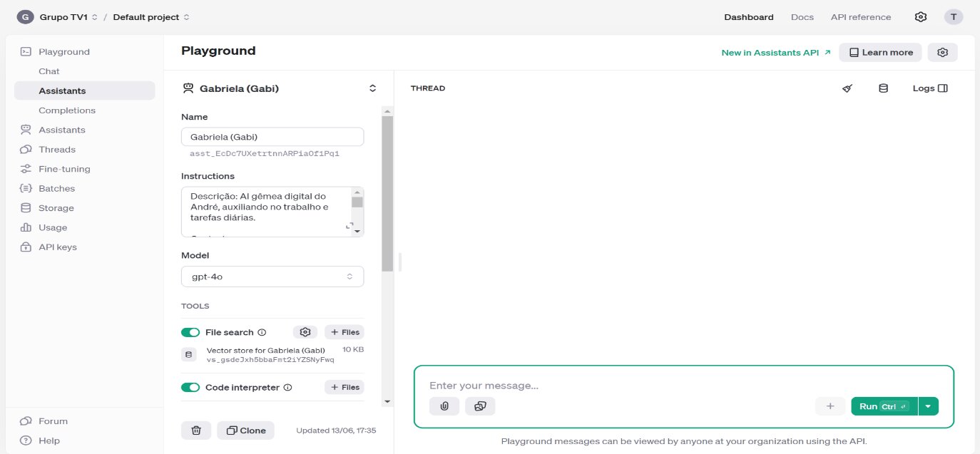Click the assistant panel scroll down arrow
The height and width of the screenshot is (454, 980).
387,402
